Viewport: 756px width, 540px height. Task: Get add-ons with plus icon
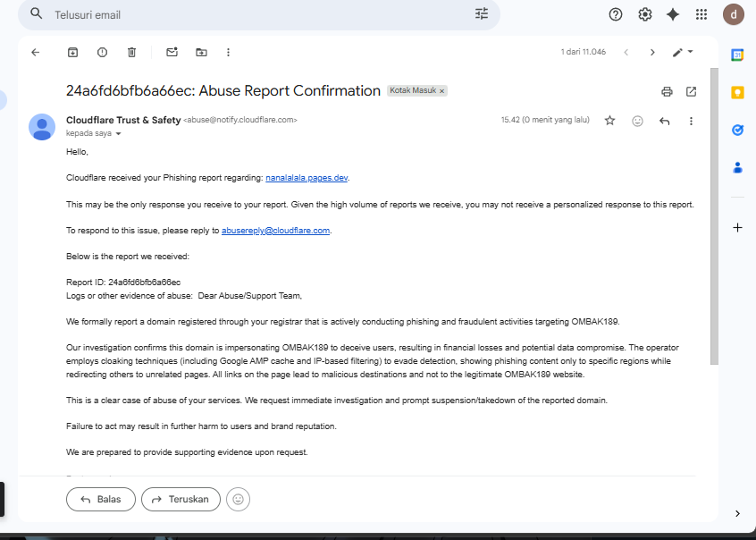point(737,227)
